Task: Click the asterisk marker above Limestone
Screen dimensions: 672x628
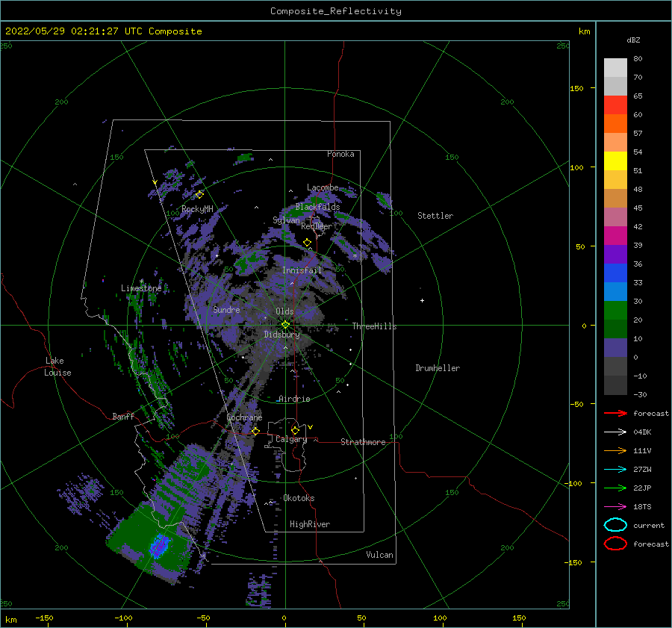Action: (141, 282)
